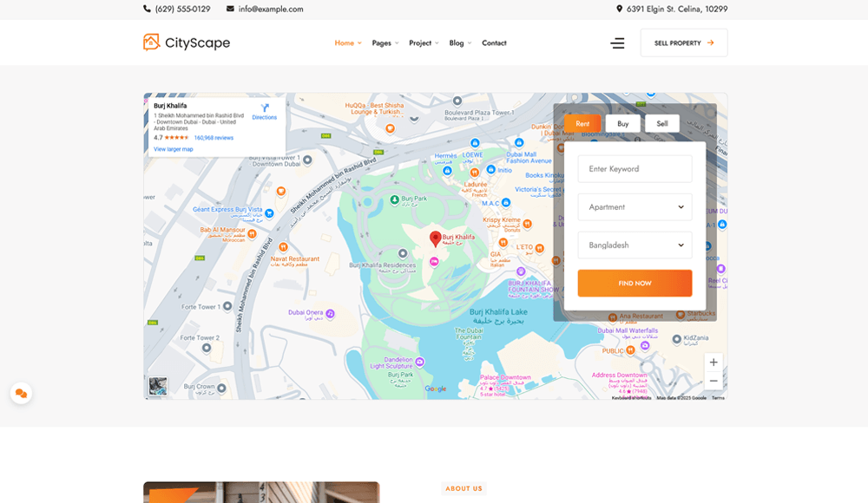
Task: Click the location pin icon beside address
Action: click(620, 9)
